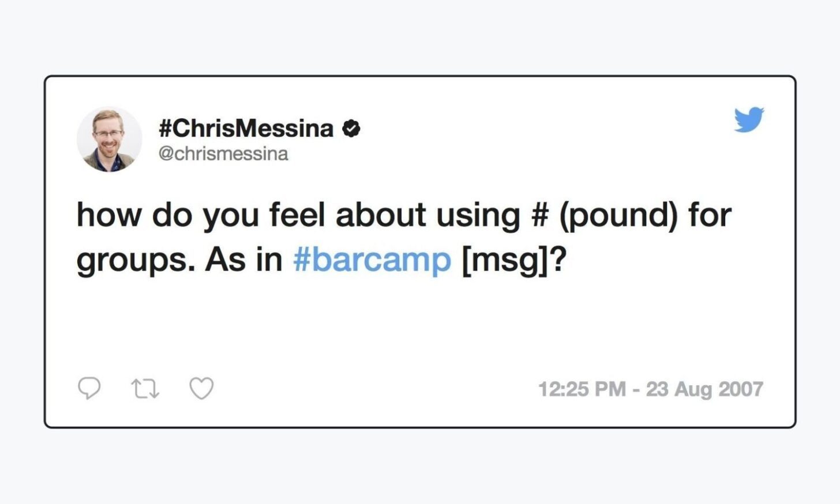Open the #barcamp hashtag link

(372, 259)
